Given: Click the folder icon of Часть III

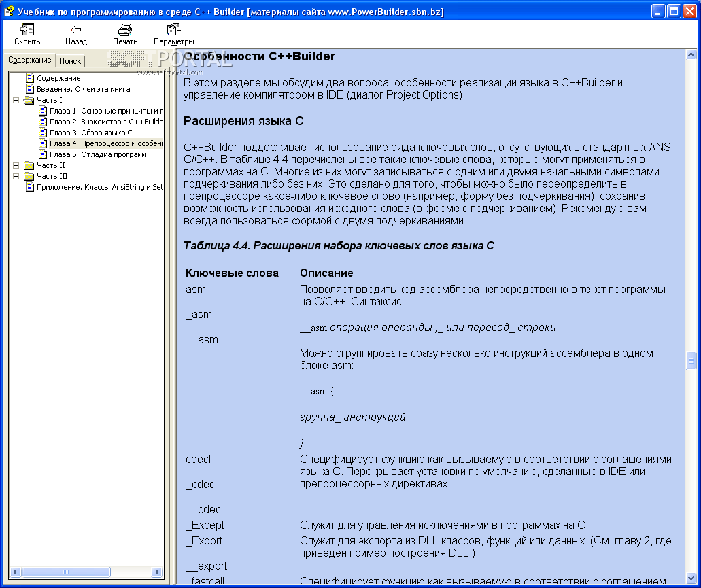Looking at the screenshot, I should coord(29,176).
